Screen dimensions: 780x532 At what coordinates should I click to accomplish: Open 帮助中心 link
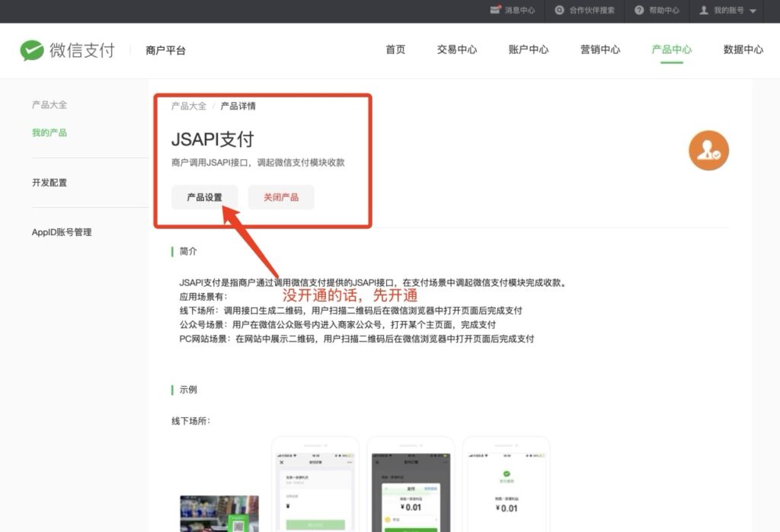click(x=664, y=10)
